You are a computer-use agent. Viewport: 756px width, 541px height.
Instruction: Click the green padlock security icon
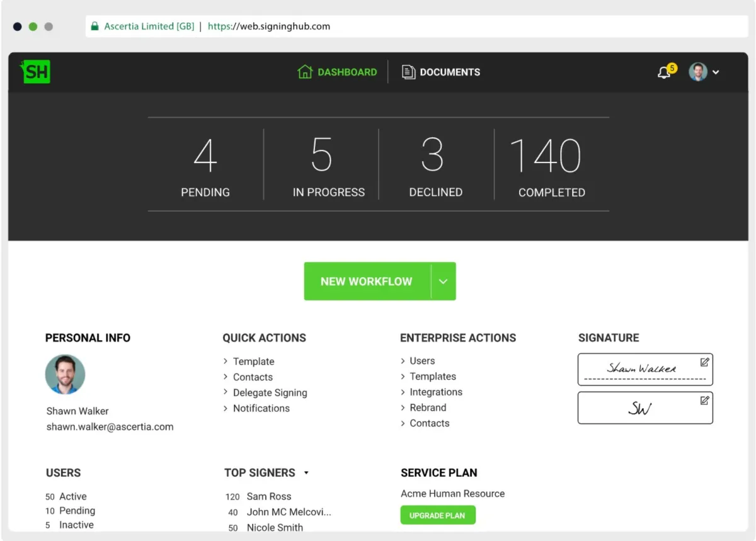pyautogui.click(x=95, y=26)
